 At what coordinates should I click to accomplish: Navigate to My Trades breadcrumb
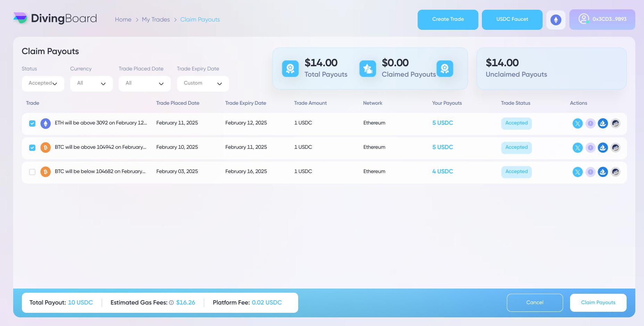coord(156,19)
